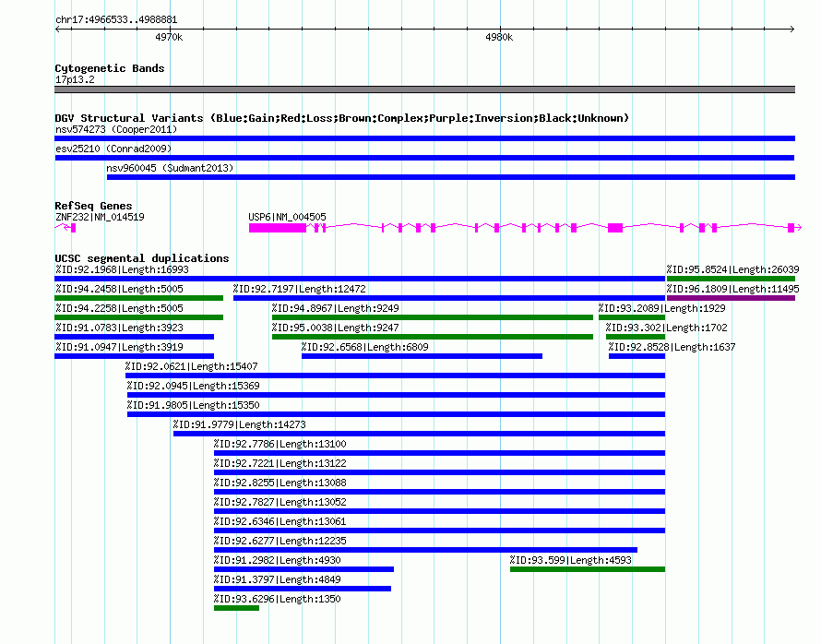Click USP6's widest magenta exon block
Screen dimensions: 821x644
click(x=278, y=228)
